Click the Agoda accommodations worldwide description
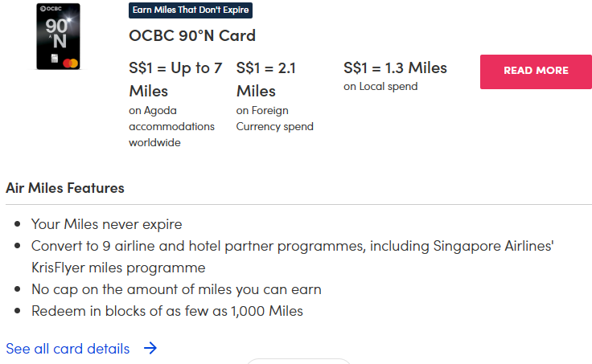 click(x=171, y=126)
